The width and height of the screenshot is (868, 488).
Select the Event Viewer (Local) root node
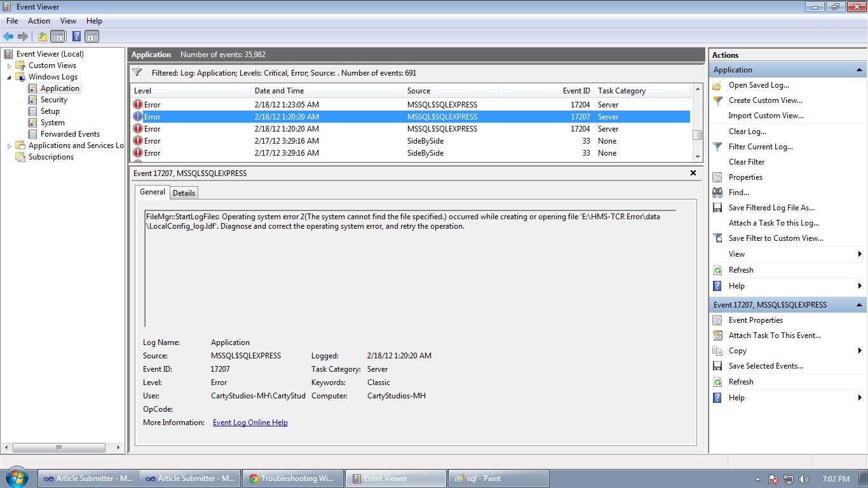click(x=50, y=54)
